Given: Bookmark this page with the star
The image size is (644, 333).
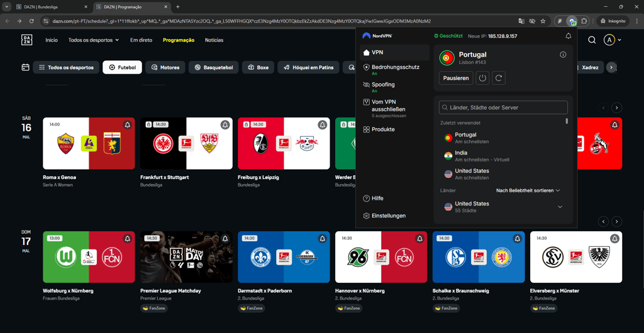Looking at the screenshot, I should click(543, 21).
